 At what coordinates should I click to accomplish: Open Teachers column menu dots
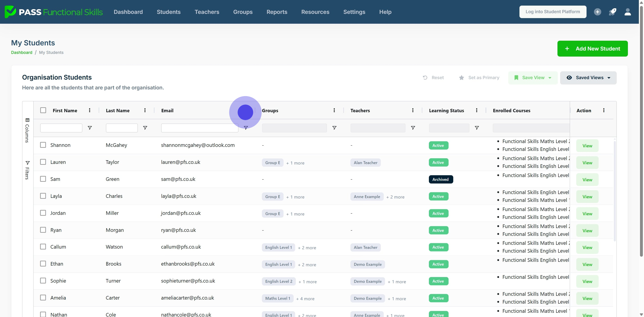click(x=413, y=110)
